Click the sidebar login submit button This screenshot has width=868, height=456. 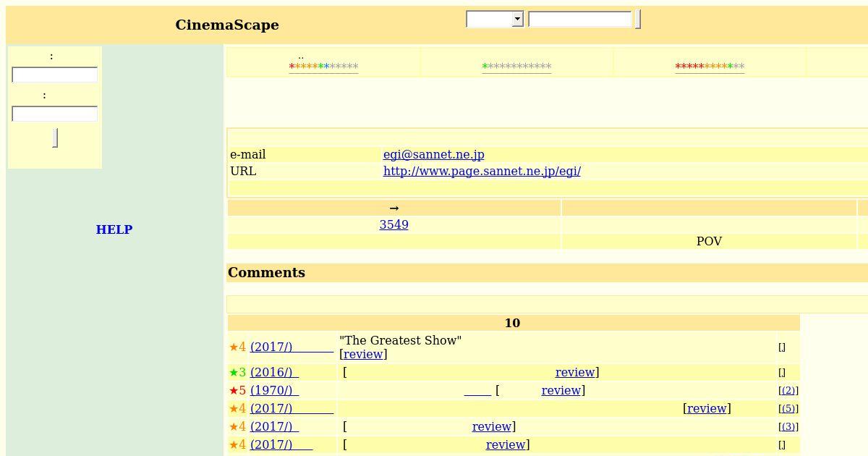pos(55,138)
